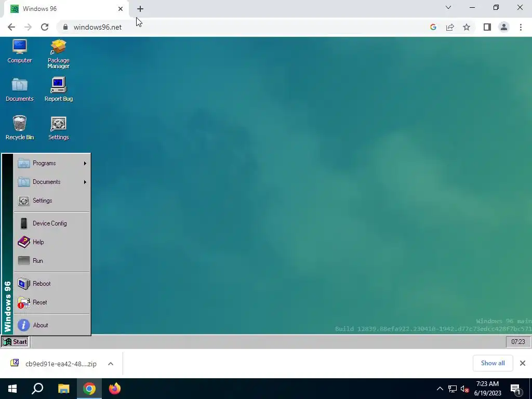Open the Windows Start menu on taskbar
This screenshot has height=399, width=532.
click(12, 389)
